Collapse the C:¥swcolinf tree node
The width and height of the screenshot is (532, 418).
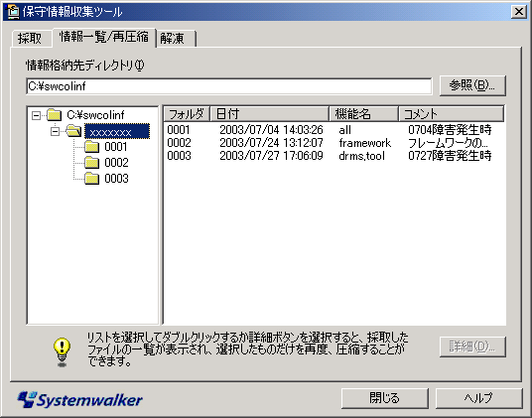(36, 115)
